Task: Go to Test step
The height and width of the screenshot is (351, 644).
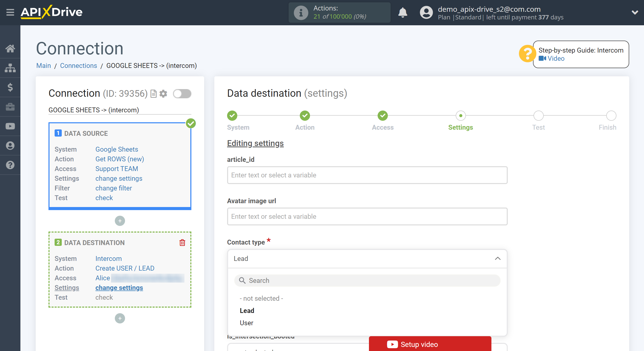Action: coord(538,116)
